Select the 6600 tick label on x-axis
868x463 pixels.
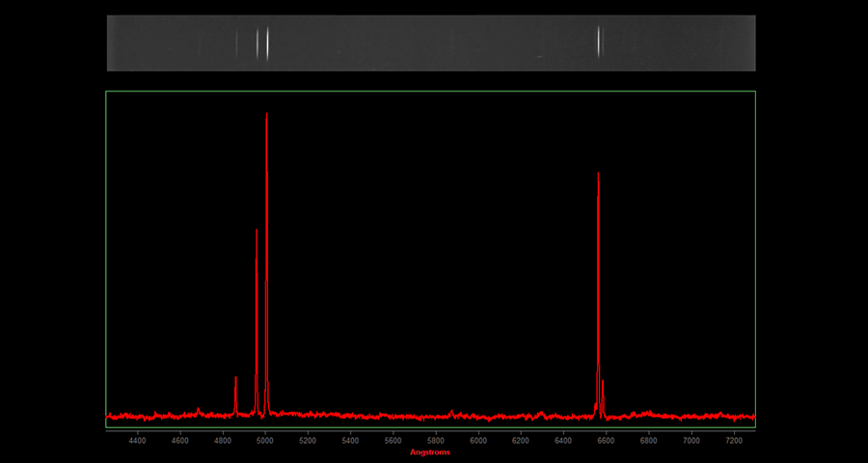point(606,440)
